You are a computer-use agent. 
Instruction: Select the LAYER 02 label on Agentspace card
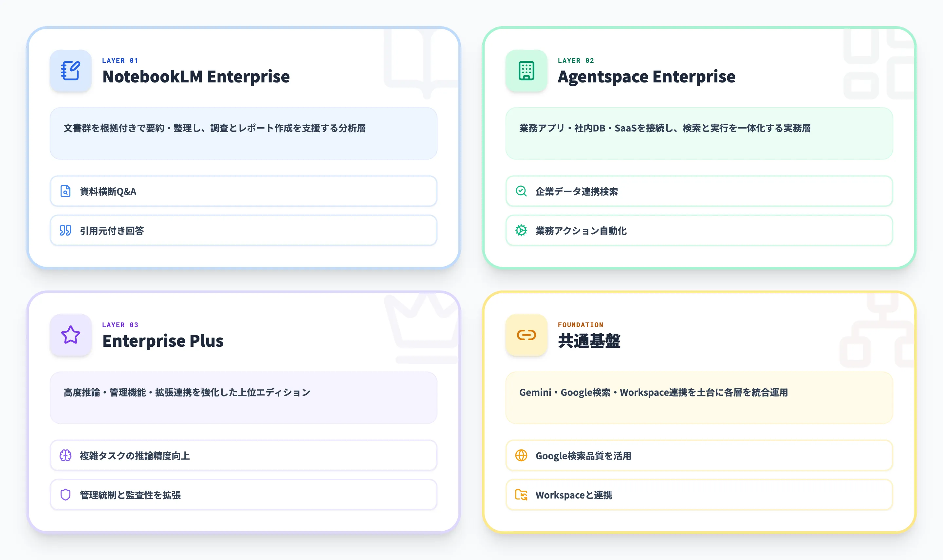(576, 61)
